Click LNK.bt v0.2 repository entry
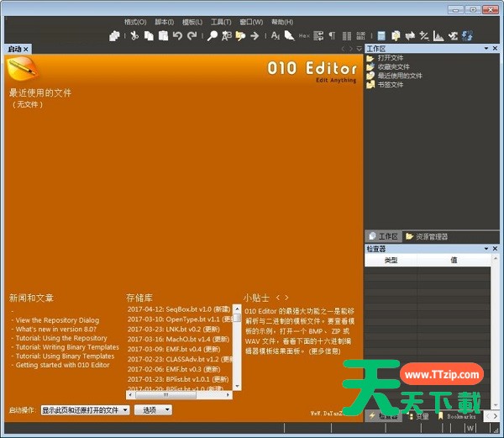 tap(173, 330)
